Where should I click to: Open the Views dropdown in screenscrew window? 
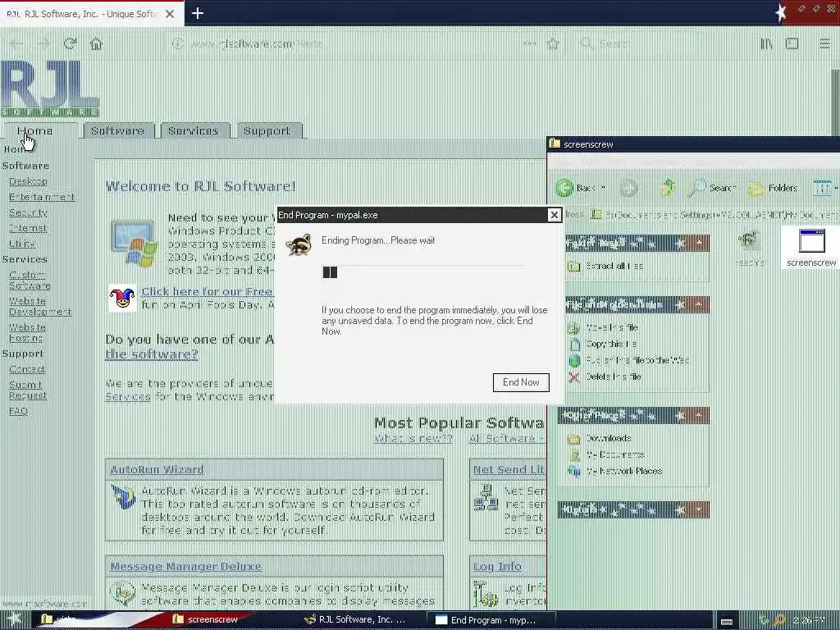(825, 188)
